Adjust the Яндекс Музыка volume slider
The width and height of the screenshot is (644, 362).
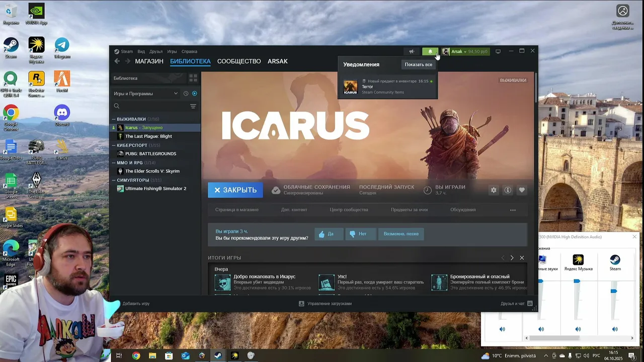(x=577, y=282)
